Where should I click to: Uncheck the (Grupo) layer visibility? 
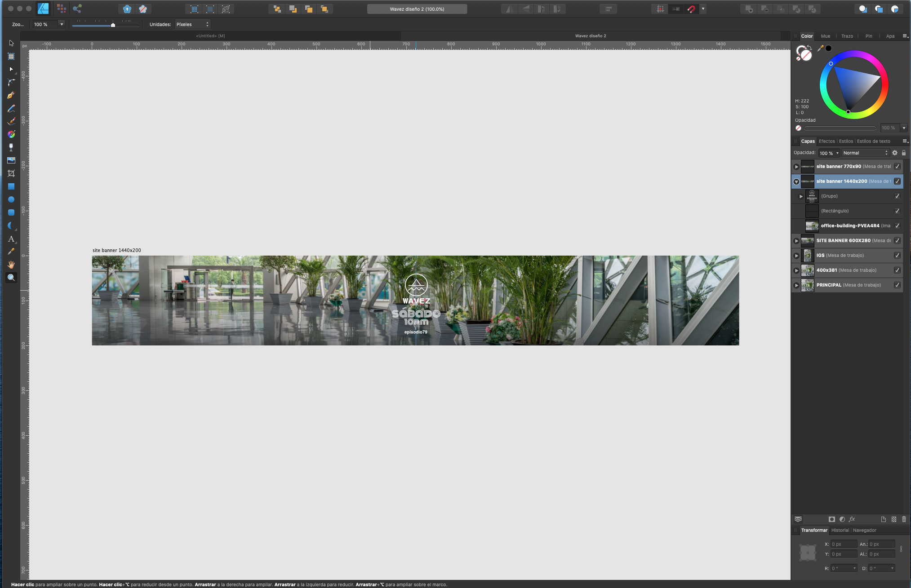(x=897, y=196)
